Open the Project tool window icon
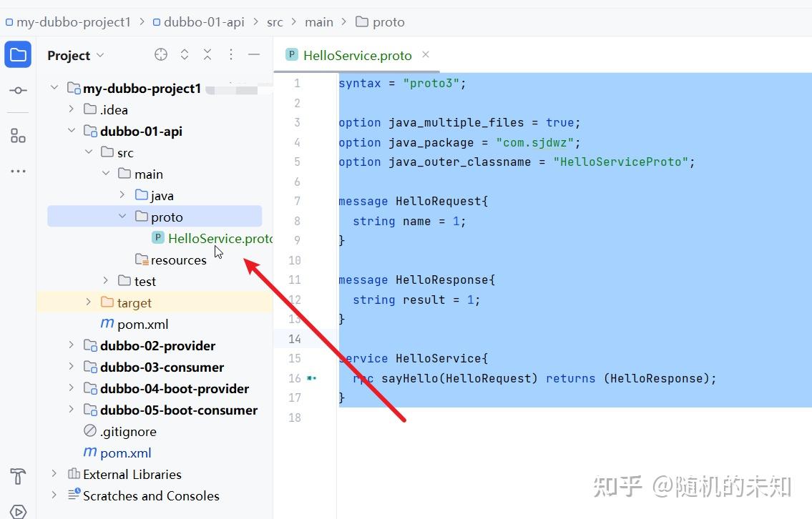 coord(18,54)
